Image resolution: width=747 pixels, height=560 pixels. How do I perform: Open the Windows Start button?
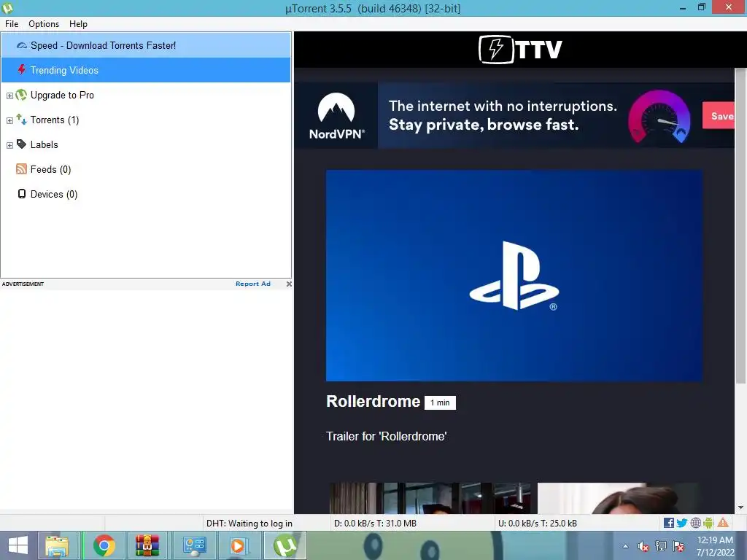point(18,545)
